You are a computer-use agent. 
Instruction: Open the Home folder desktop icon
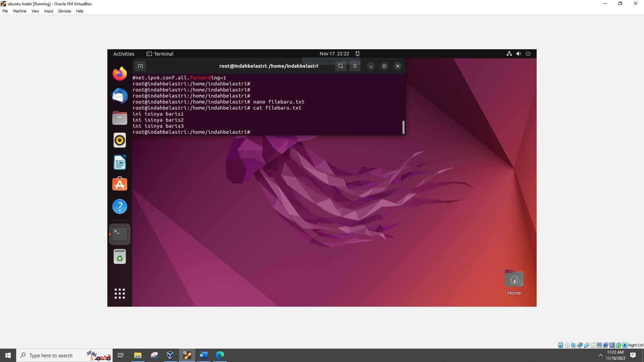click(x=514, y=283)
